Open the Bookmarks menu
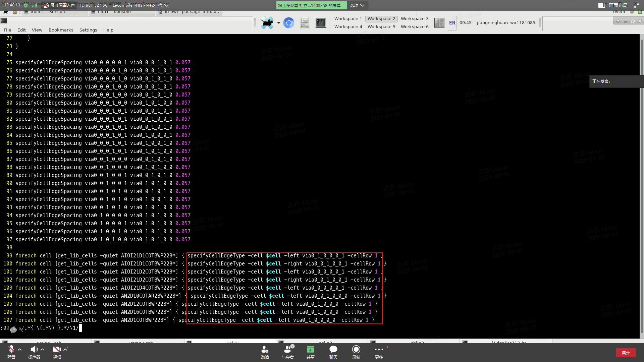 pos(61,30)
